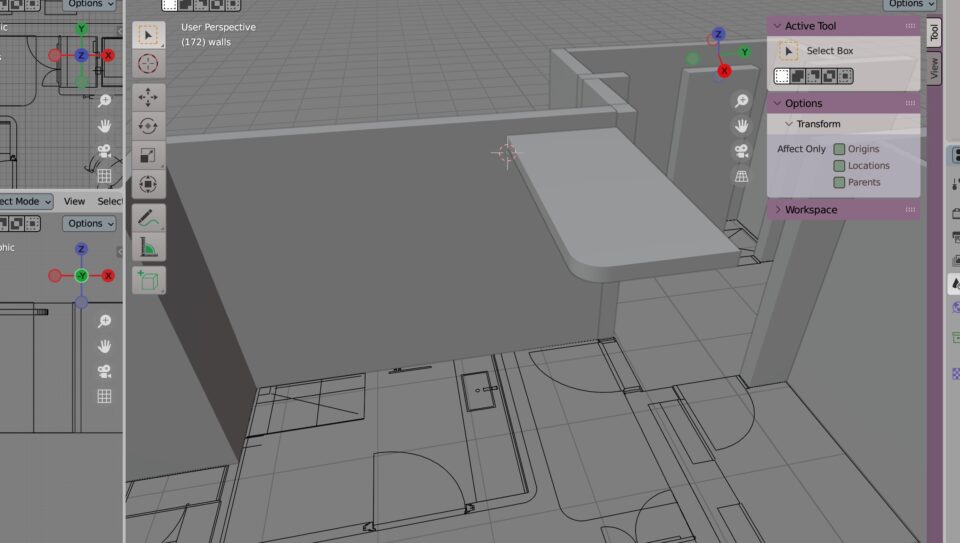
Task: Activate the Rotate tool
Action: [148, 126]
